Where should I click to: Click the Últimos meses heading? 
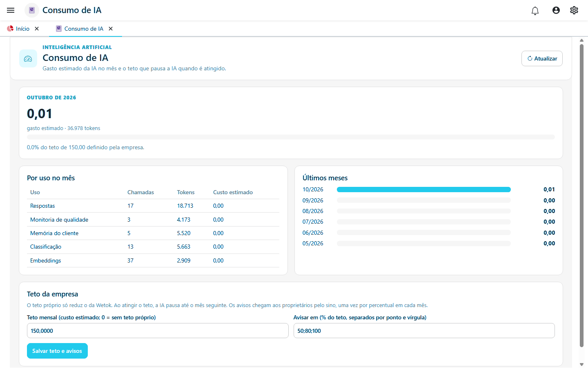tap(325, 178)
